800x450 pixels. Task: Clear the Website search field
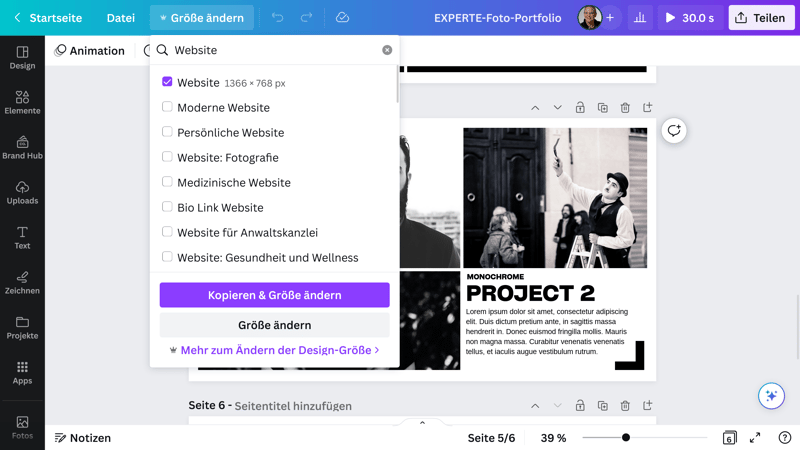(x=387, y=50)
